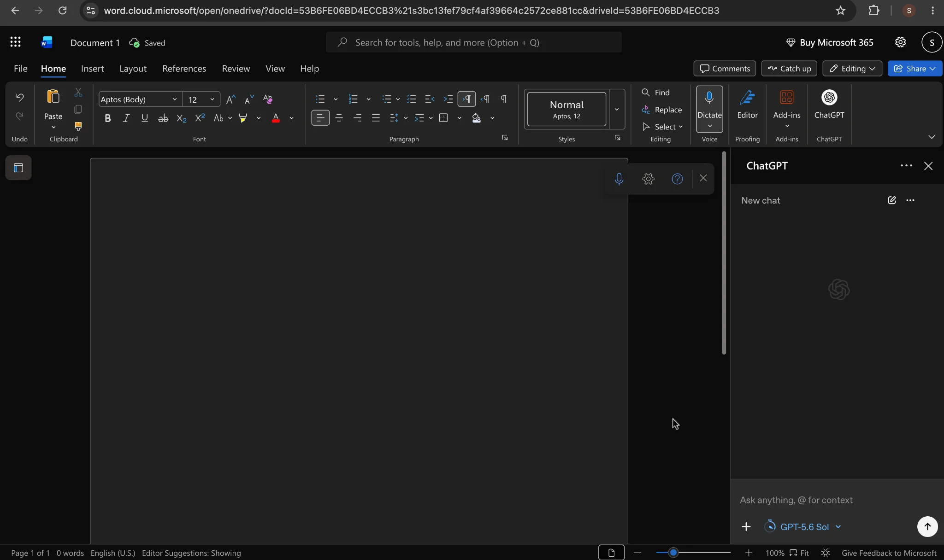944x560 pixels.
Task: Click the Catch up button
Action: (x=789, y=69)
